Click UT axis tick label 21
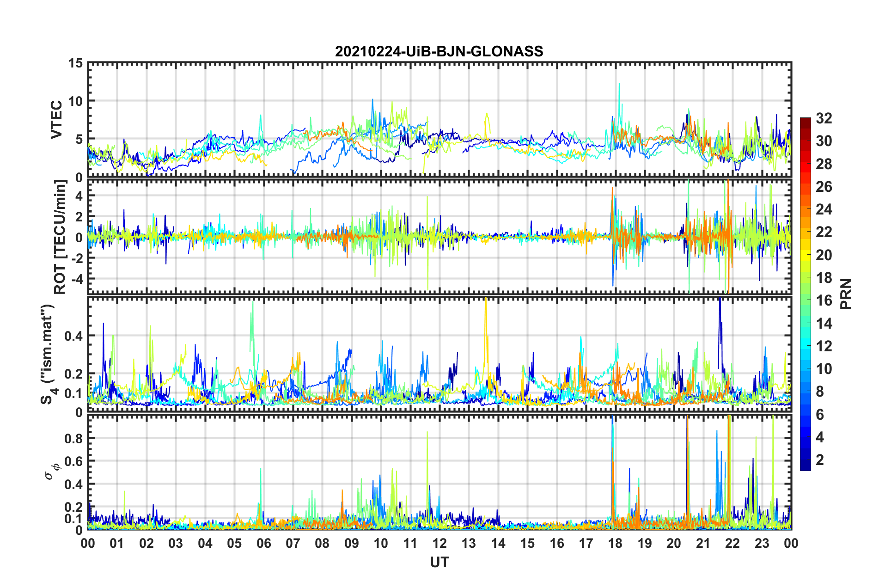The image size is (879, 588). coord(703,543)
